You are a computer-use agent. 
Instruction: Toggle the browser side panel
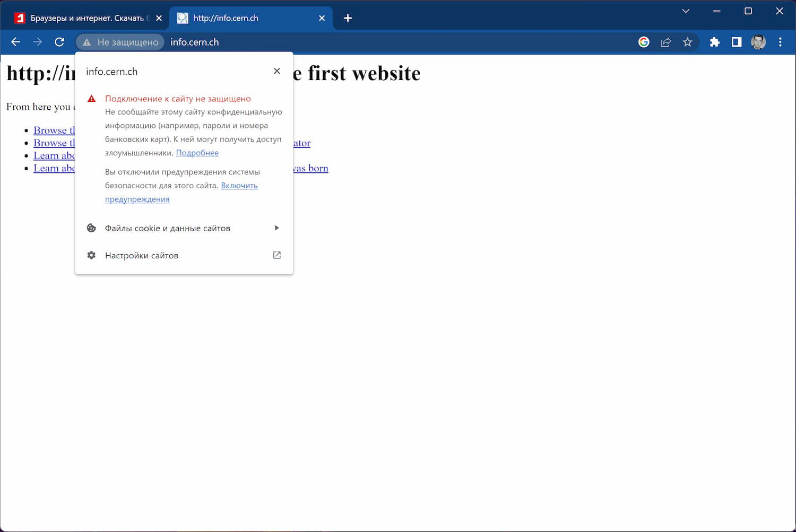[x=737, y=42]
